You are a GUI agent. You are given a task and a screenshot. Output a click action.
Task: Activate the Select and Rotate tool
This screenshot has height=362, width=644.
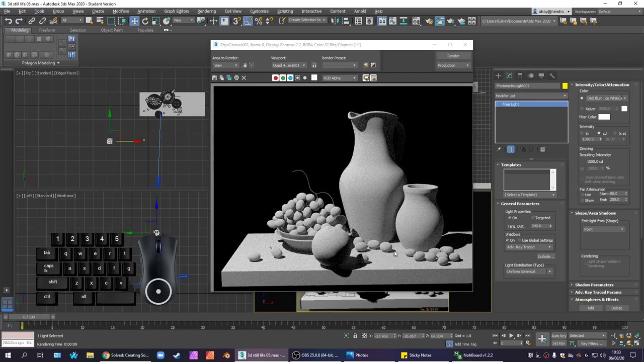point(145,21)
